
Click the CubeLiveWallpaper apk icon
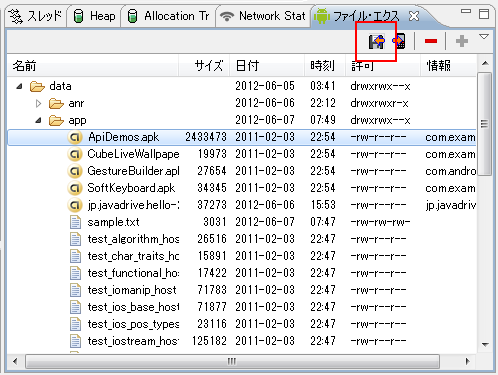tap(75, 154)
